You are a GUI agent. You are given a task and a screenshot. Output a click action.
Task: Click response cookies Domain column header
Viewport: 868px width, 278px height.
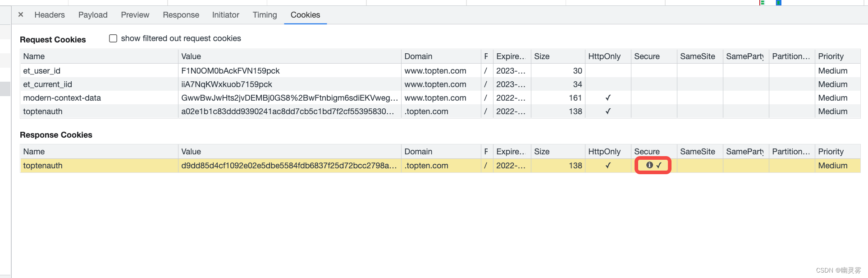pyautogui.click(x=441, y=152)
